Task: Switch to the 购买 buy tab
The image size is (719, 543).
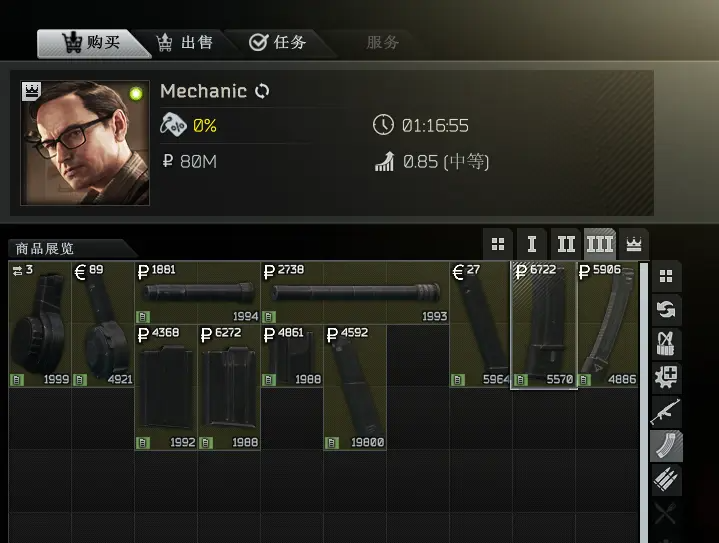Action: (92, 43)
